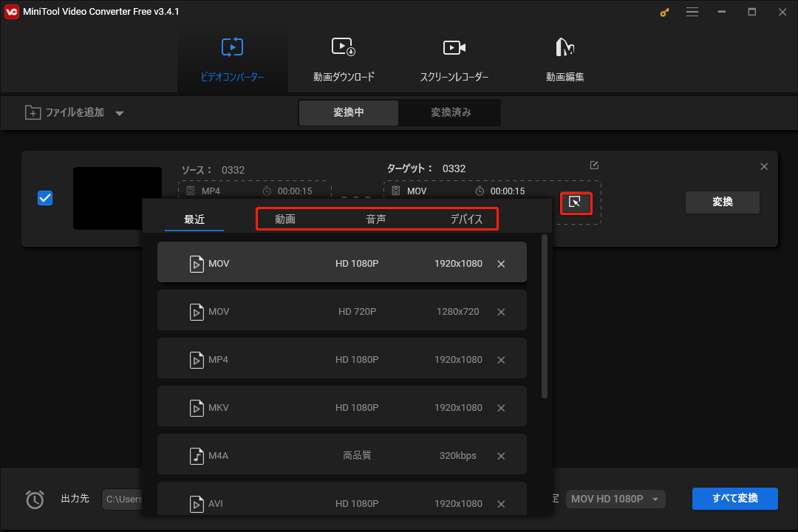Image resolution: width=798 pixels, height=532 pixels.
Task: Select the 動画 video tab
Action: point(285,219)
